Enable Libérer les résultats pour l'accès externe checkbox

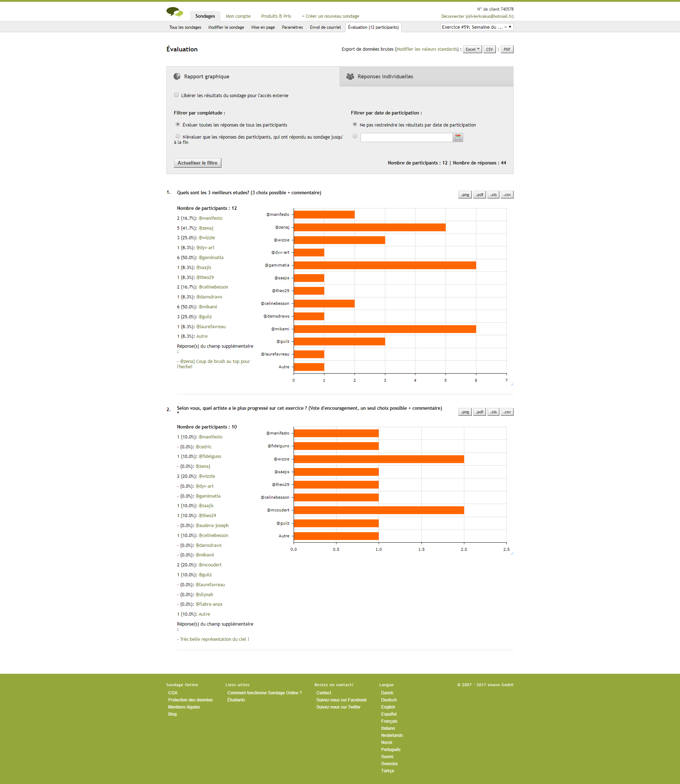tap(176, 95)
